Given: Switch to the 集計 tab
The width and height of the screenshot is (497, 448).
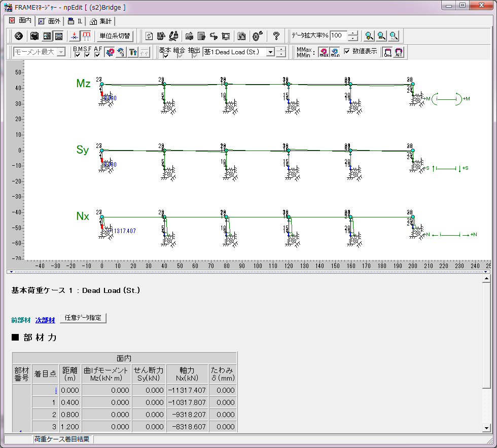Looking at the screenshot, I should (x=101, y=21).
